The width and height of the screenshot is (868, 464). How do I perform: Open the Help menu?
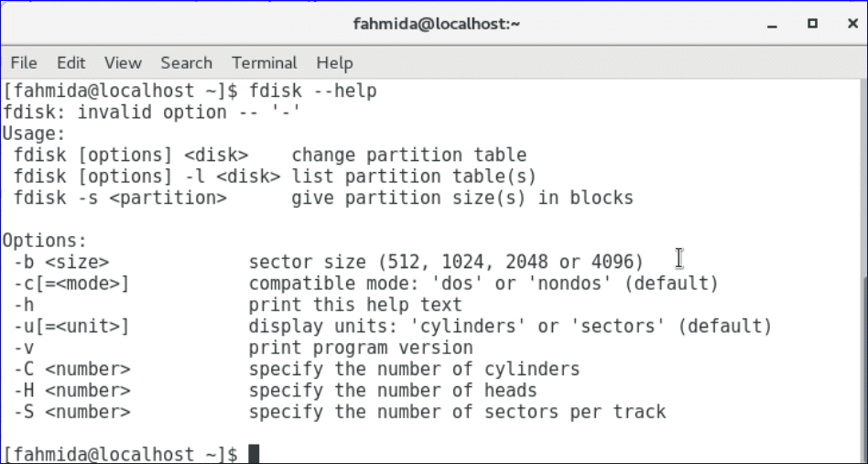[334, 63]
